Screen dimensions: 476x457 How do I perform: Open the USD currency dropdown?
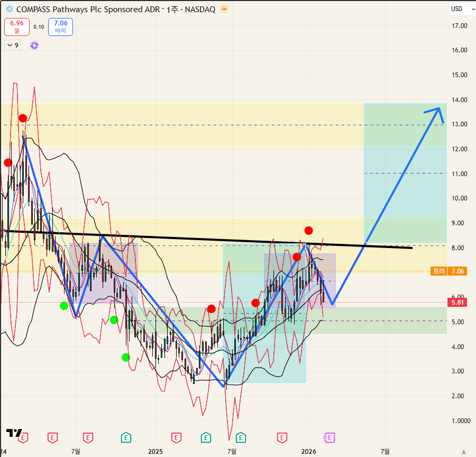(463, 9)
